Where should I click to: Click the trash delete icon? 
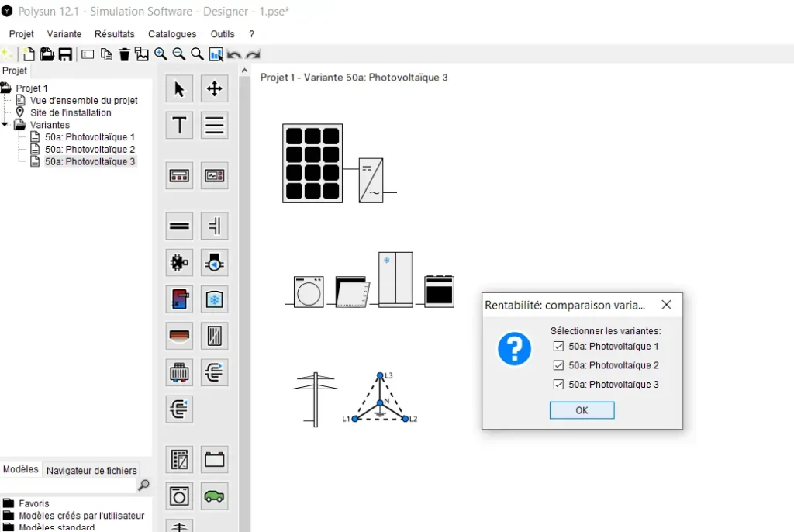click(124, 54)
